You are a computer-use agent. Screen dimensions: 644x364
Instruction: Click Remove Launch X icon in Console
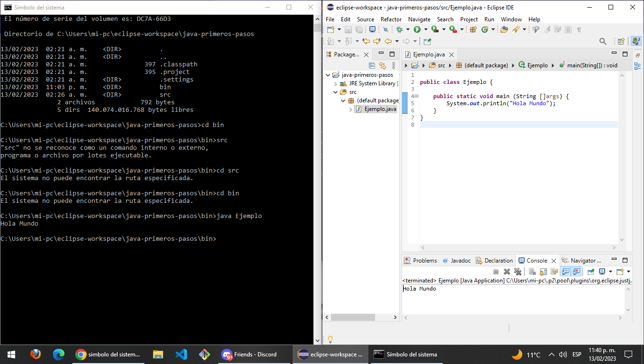507,272
